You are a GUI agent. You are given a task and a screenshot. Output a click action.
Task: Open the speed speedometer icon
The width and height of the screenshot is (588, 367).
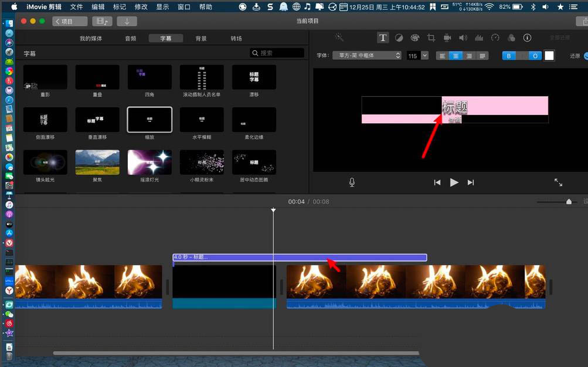pos(495,38)
